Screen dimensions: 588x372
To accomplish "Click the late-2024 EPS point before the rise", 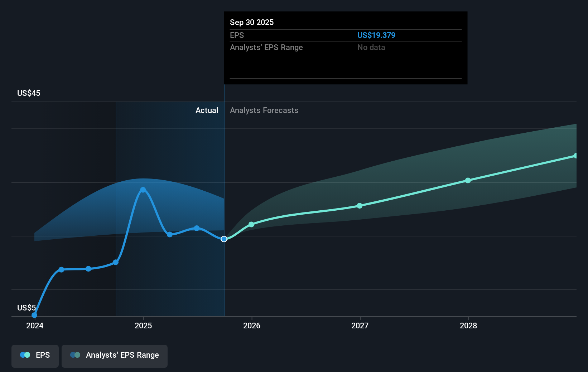I will point(116,262).
